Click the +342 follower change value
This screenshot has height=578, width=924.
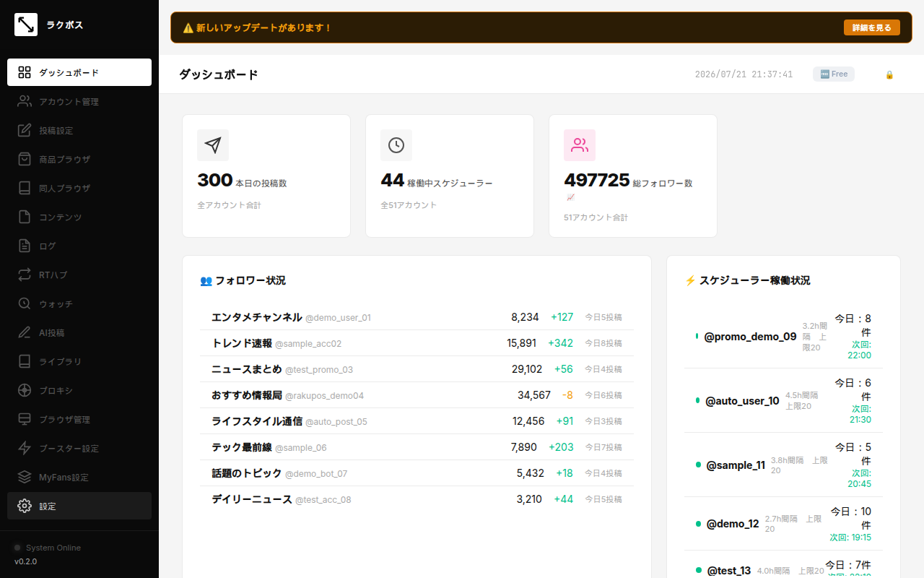pyautogui.click(x=561, y=343)
